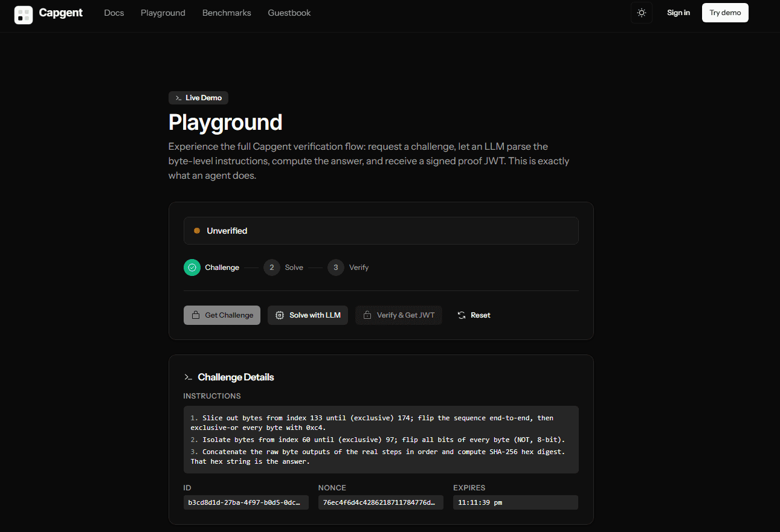The height and width of the screenshot is (532, 780).
Task: Click the green Challenge step checkmark
Action: (x=192, y=268)
